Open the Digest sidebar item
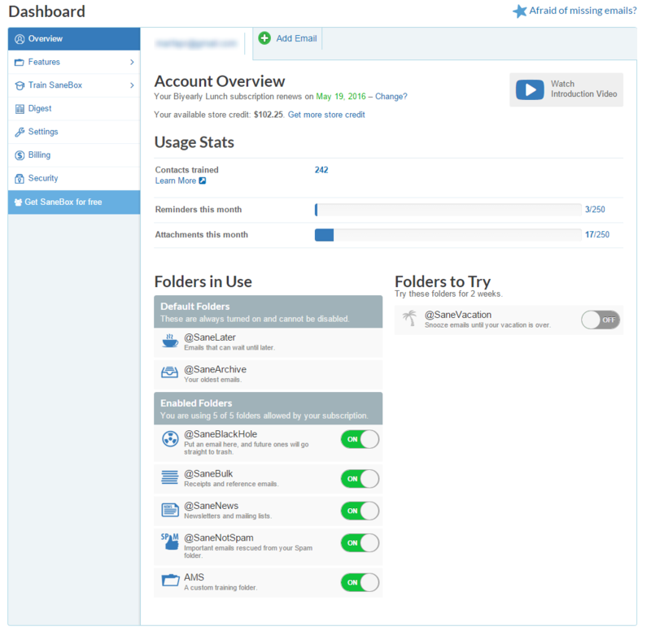Screen dimensions: 651x644 pos(74,109)
